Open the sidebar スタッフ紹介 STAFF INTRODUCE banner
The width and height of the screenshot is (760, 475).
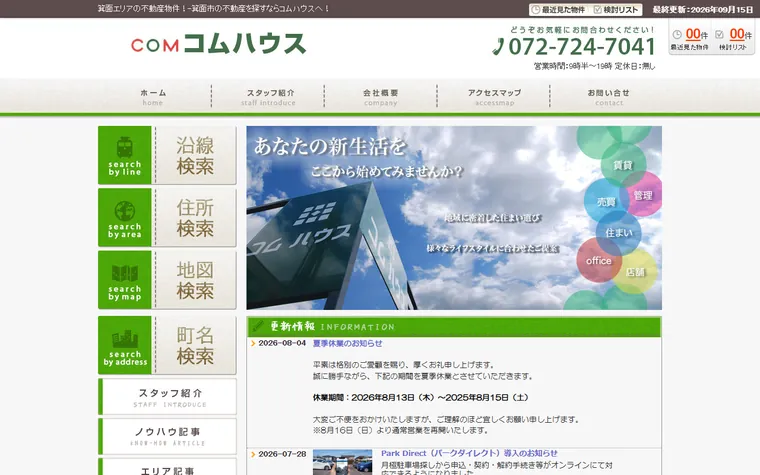point(167,396)
